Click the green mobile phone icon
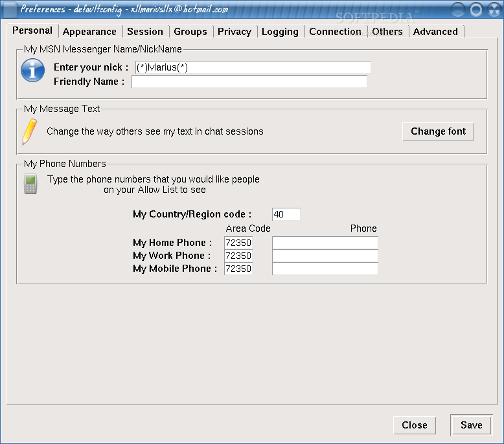The image size is (504, 444). 30,184
